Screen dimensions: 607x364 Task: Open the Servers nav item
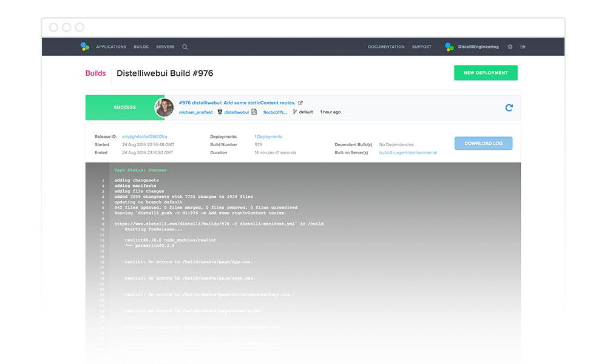[x=165, y=47]
